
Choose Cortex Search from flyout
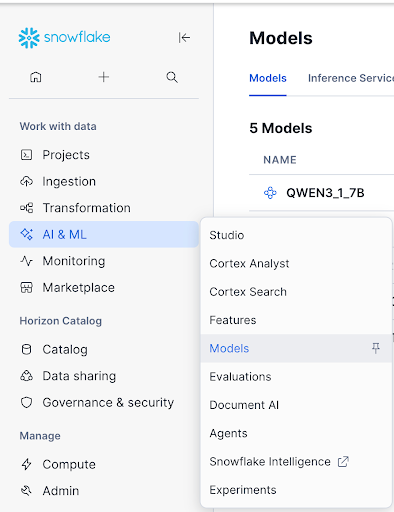click(x=296, y=292)
